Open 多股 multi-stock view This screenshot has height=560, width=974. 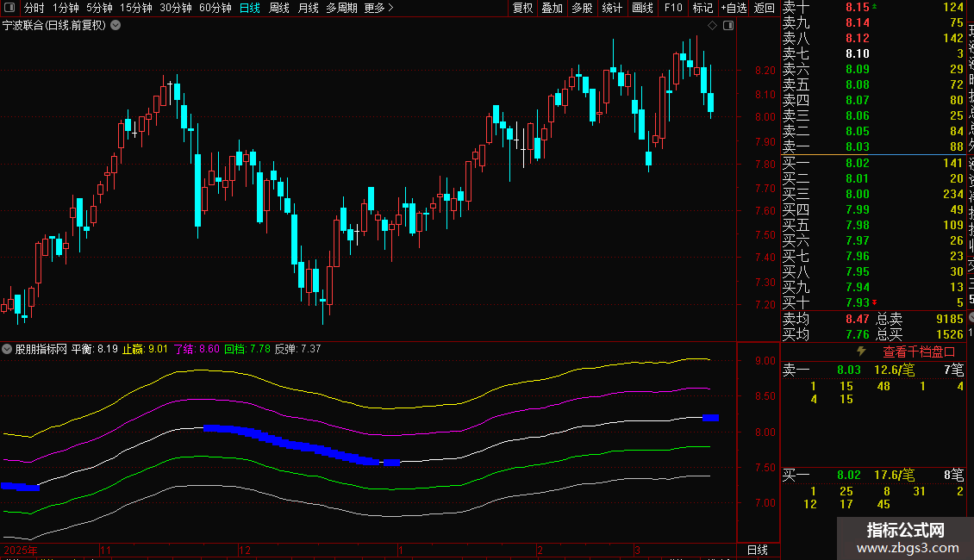coord(582,8)
